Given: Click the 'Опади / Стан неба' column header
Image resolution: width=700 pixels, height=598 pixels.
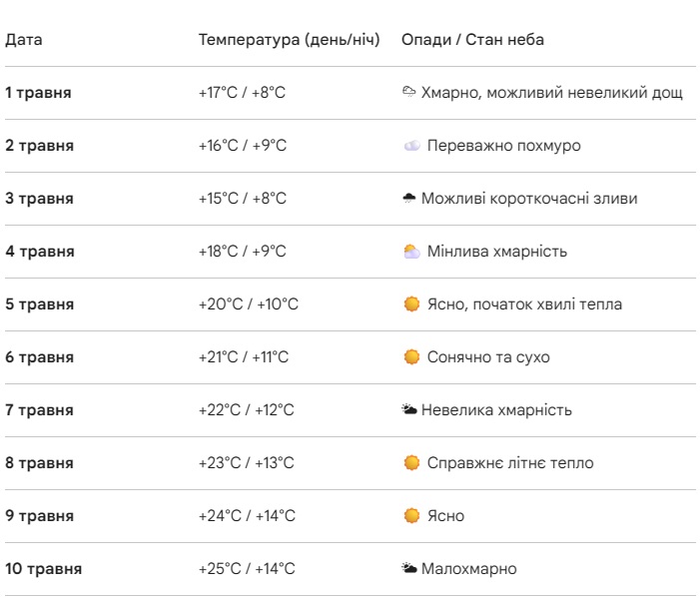Looking at the screenshot, I should [472, 40].
